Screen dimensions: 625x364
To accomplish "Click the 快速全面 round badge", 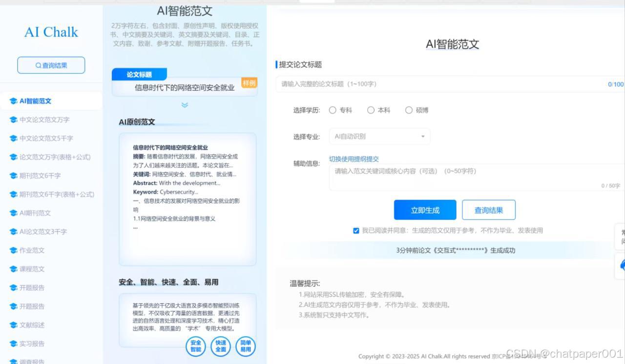I will [221, 346].
